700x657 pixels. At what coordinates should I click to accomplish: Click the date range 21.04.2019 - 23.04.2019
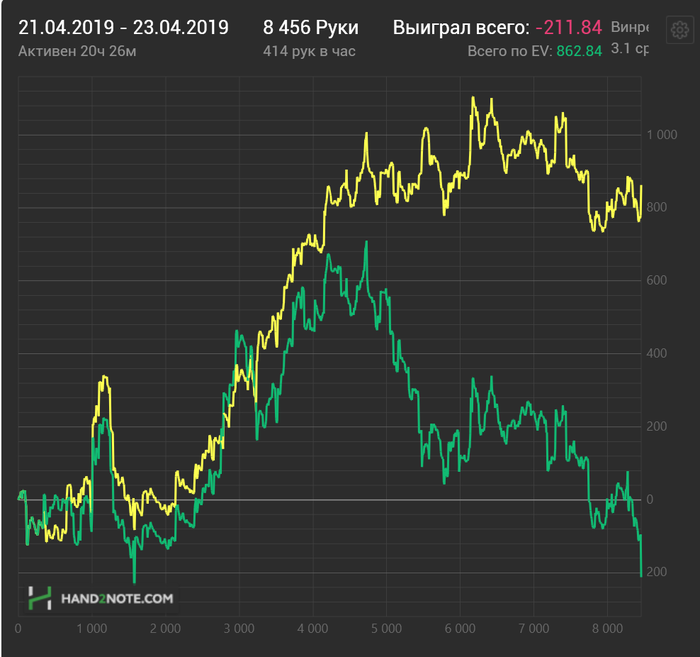123,28
